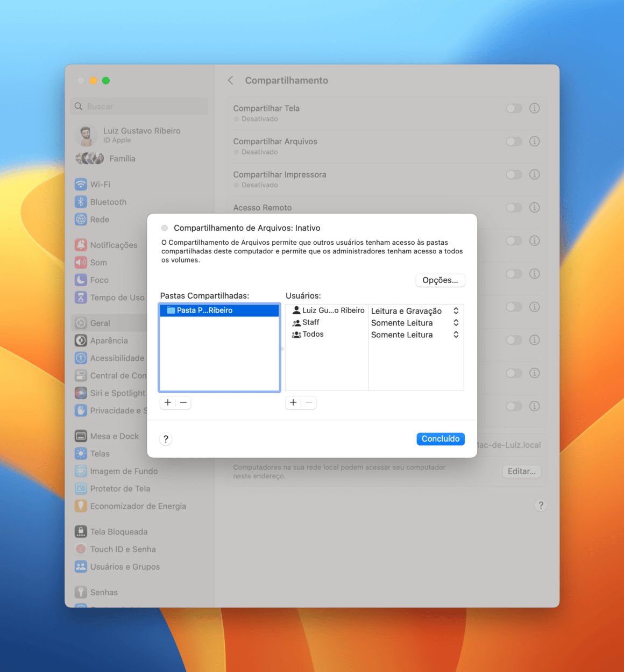Turn on Compartilhar Arquivos
The image size is (624, 672).
click(x=514, y=141)
